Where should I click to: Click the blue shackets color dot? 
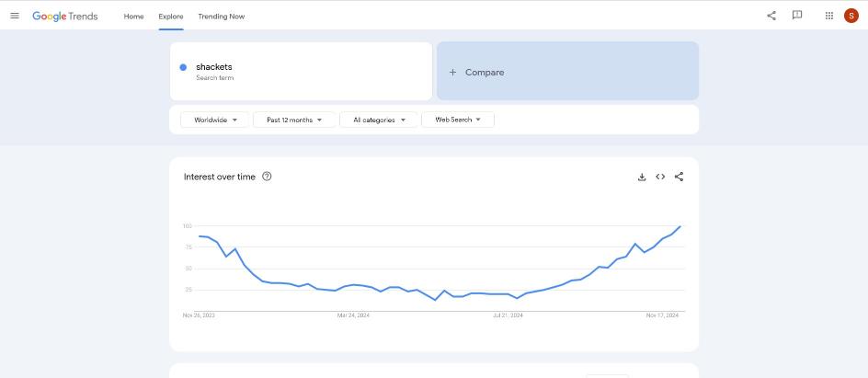pyautogui.click(x=183, y=67)
